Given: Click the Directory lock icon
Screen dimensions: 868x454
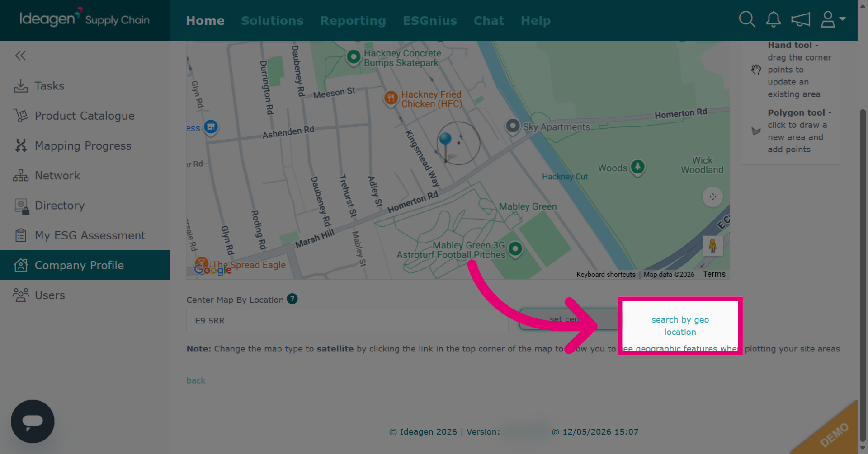Looking at the screenshot, I should click(x=21, y=206).
